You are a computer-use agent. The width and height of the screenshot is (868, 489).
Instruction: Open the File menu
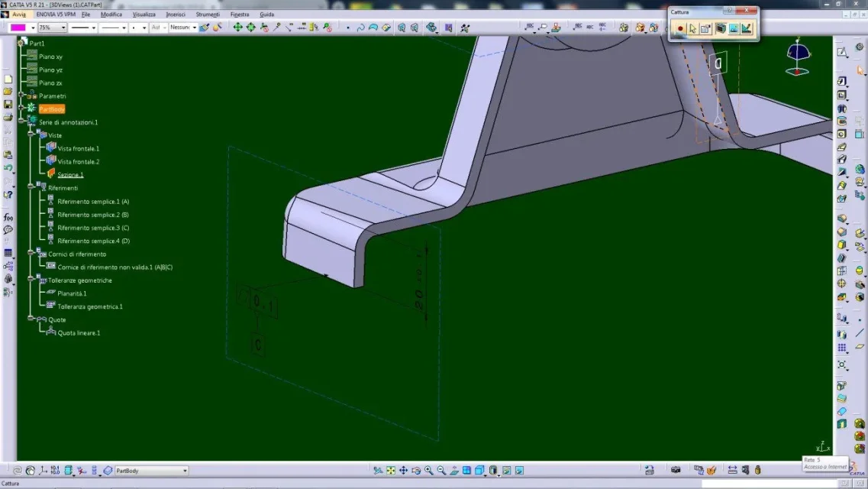click(x=86, y=15)
